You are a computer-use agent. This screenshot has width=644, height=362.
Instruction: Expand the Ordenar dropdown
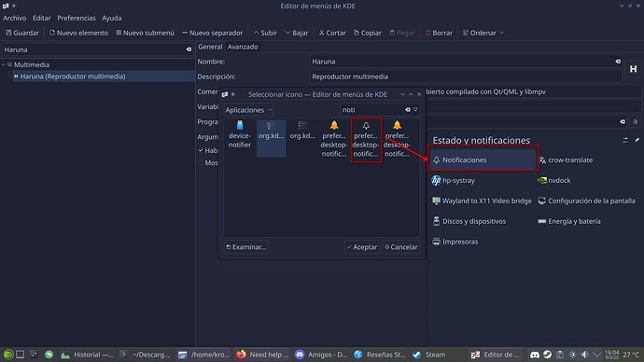point(483,33)
